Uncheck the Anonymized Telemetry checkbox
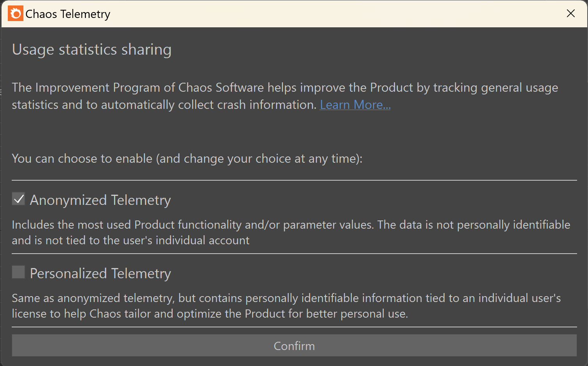The image size is (588, 366). 18,199
